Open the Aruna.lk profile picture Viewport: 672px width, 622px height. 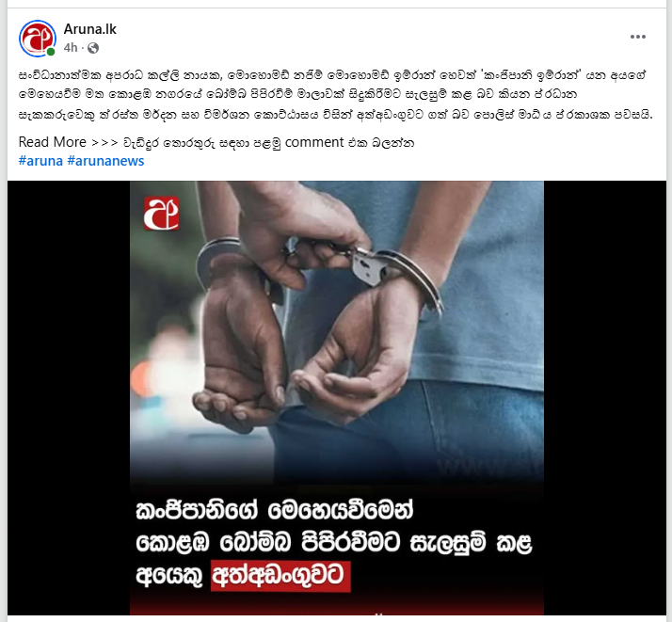[38, 39]
